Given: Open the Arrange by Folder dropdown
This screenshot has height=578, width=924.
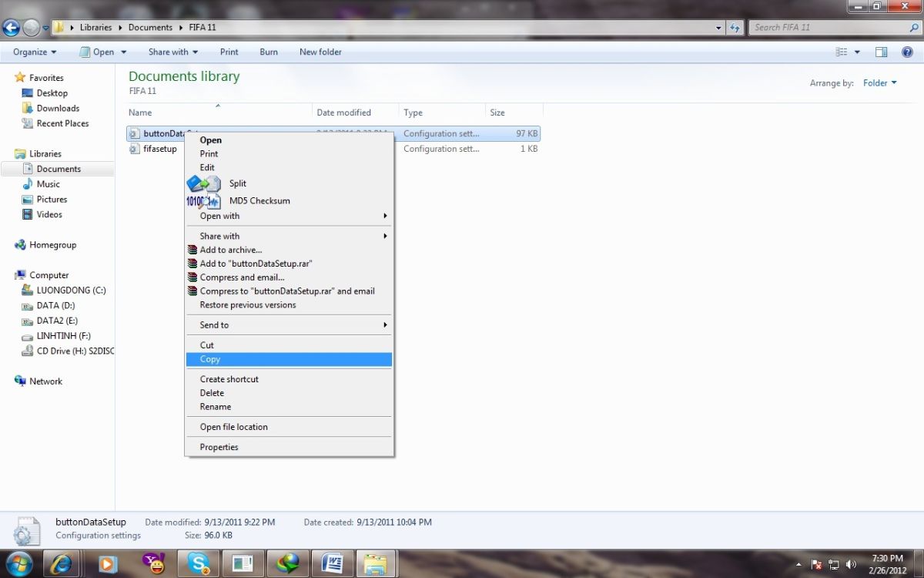Looking at the screenshot, I should click(x=879, y=83).
